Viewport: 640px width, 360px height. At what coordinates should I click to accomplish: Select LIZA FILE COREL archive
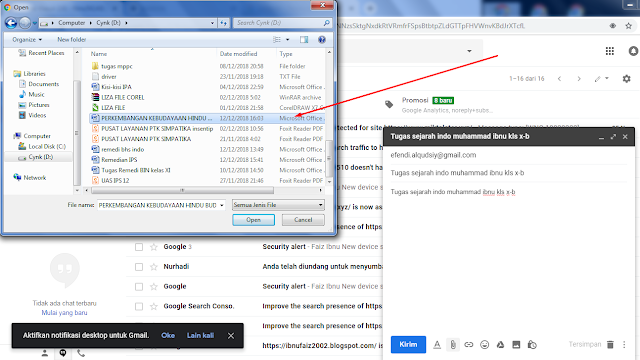pos(122,98)
